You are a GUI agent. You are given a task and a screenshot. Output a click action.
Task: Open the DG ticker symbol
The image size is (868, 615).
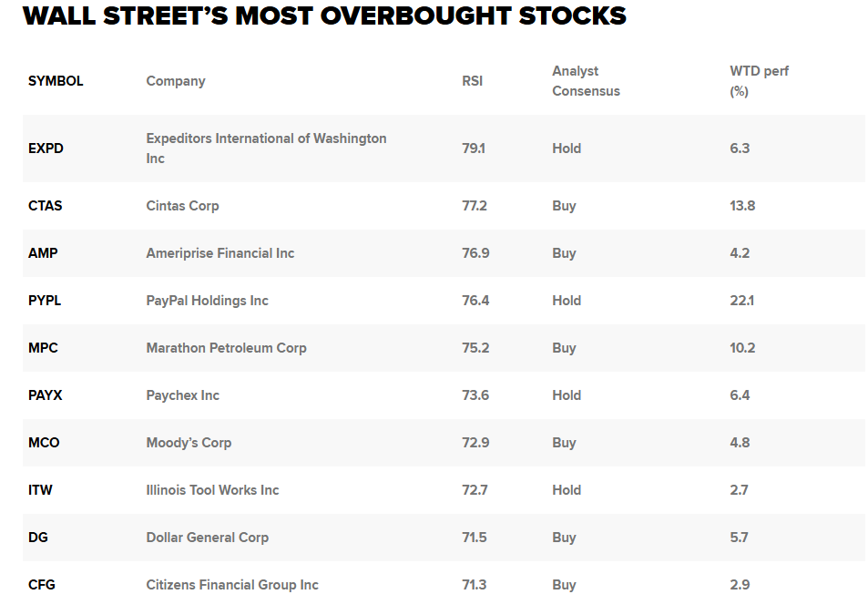coord(37,538)
